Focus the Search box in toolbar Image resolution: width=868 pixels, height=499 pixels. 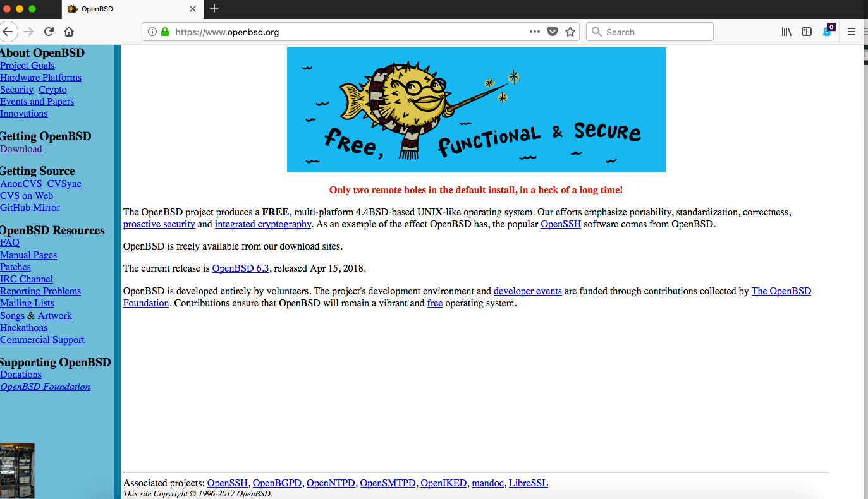pyautogui.click(x=650, y=32)
